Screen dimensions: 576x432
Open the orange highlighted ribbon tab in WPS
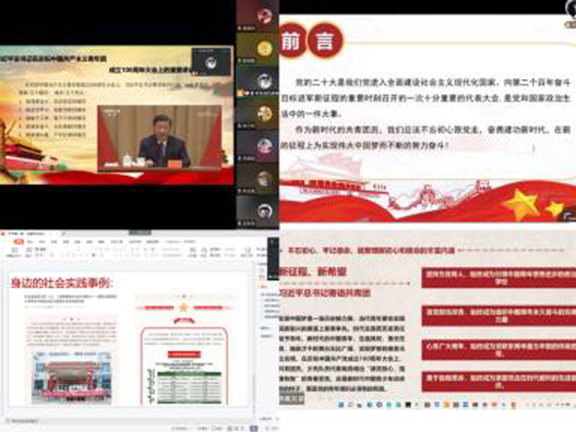(18, 242)
